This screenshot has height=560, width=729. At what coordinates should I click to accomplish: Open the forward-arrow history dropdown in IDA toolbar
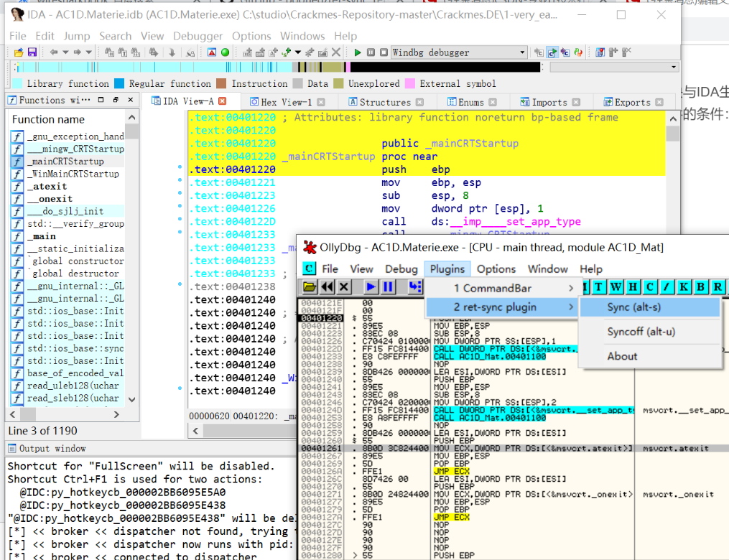87,52
